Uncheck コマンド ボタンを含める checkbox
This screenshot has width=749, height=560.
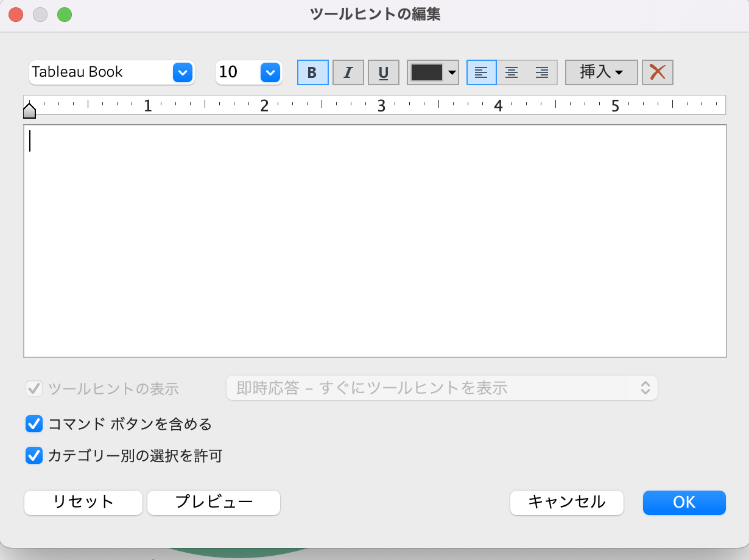point(33,424)
